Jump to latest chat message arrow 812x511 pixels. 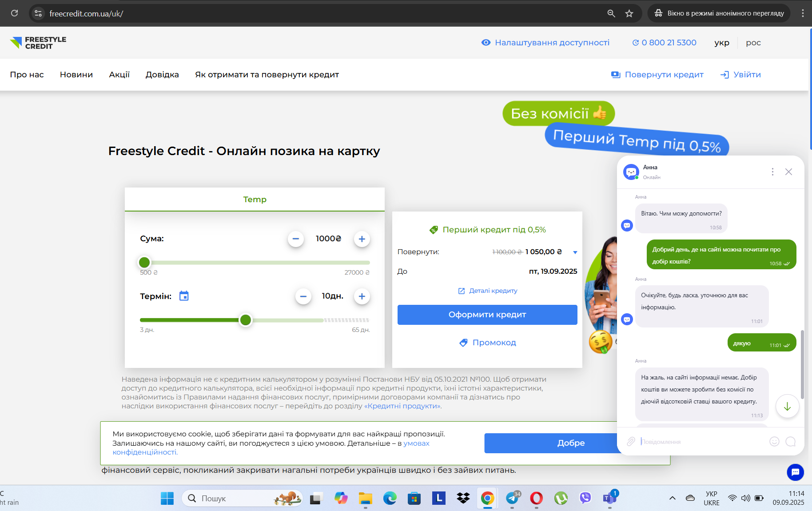(787, 407)
